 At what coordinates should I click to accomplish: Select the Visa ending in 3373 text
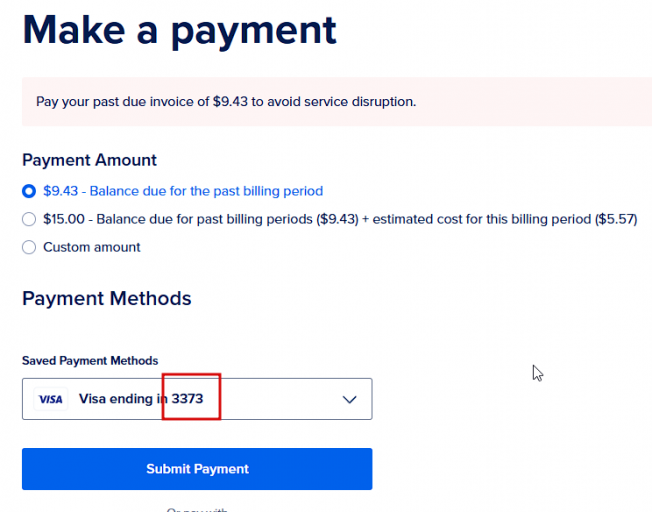(x=141, y=399)
